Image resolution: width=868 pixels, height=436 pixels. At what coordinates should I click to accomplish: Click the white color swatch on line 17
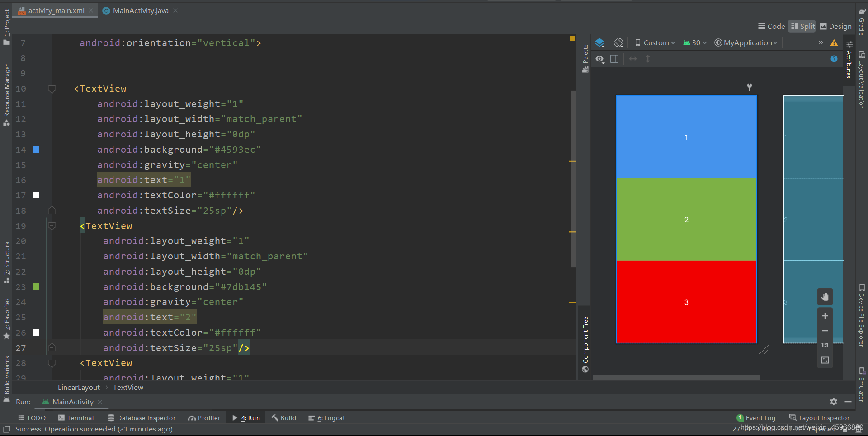coord(36,195)
